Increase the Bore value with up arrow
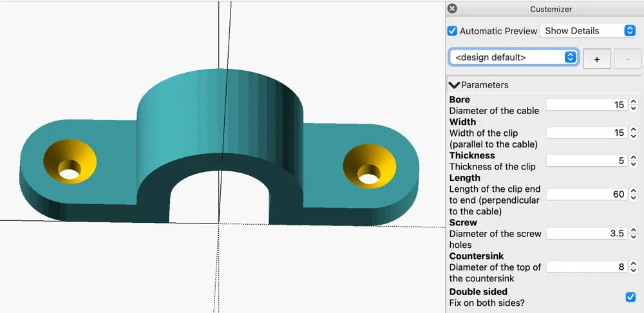This screenshot has height=313, width=644. [634, 102]
